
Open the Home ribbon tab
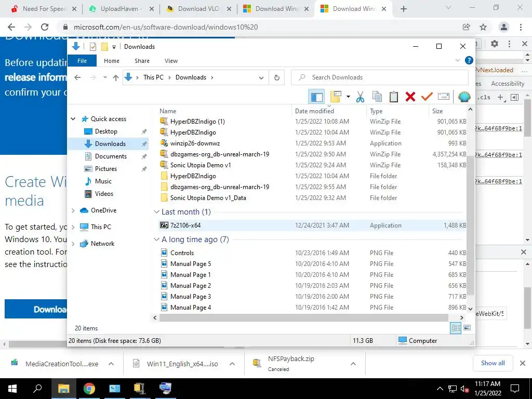click(x=112, y=61)
